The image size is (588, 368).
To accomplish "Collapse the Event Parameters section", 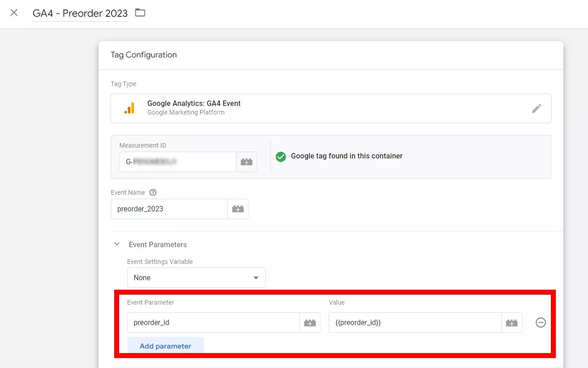I will pyautogui.click(x=117, y=244).
